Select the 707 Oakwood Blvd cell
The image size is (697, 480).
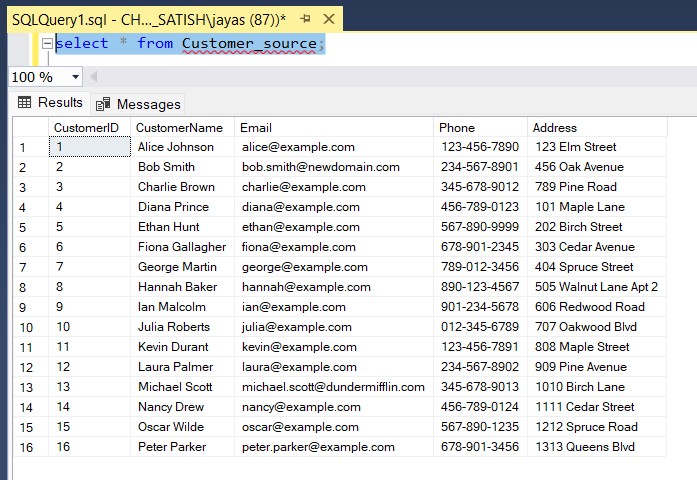click(x=597, y=327)
